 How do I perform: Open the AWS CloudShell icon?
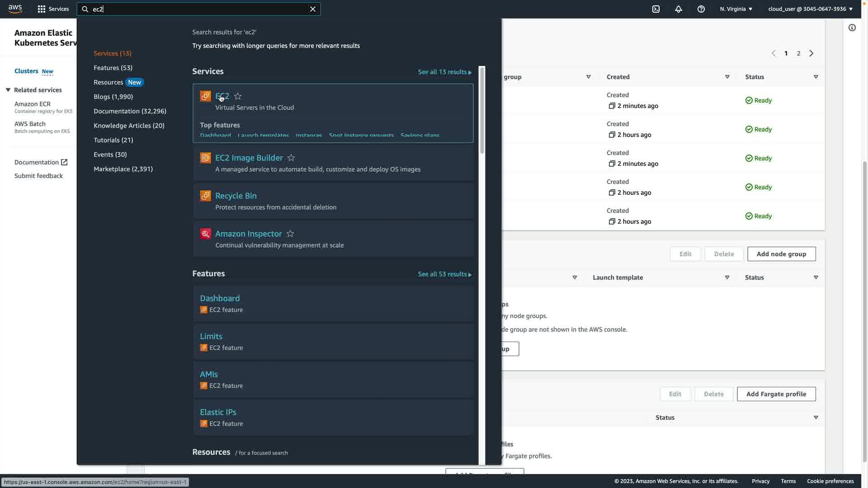pyautogui.click(x=656, y=9)
